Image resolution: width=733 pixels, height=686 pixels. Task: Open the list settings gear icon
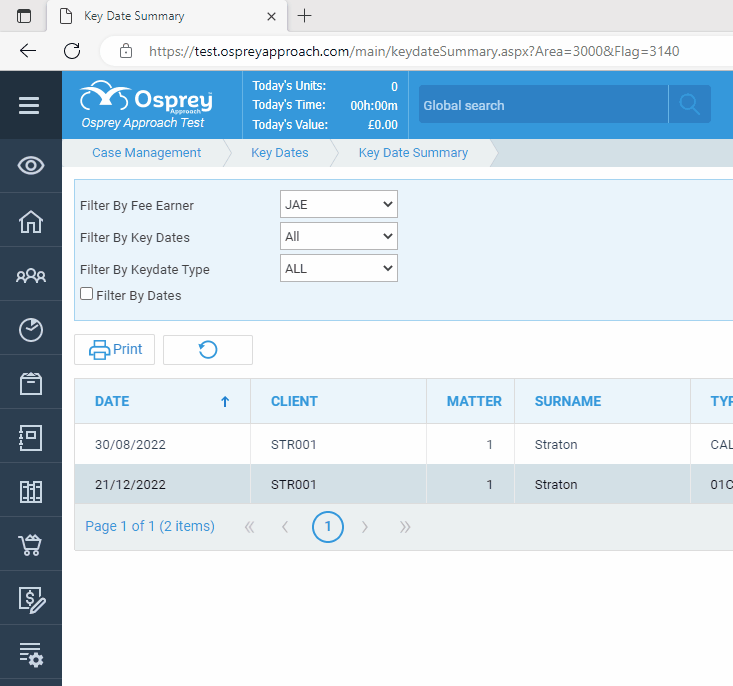pyautogui.click(x=31, y=654)
